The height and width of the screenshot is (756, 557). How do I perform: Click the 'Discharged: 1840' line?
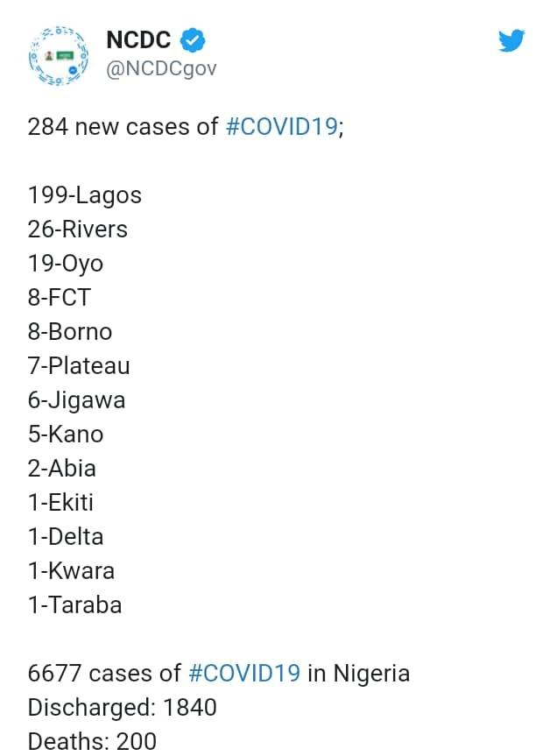coord(122,707)
